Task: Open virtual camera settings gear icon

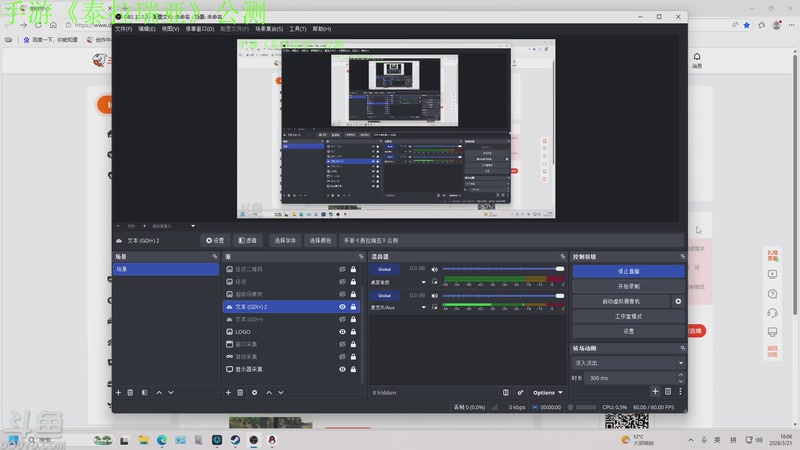Action: point(678,301)
